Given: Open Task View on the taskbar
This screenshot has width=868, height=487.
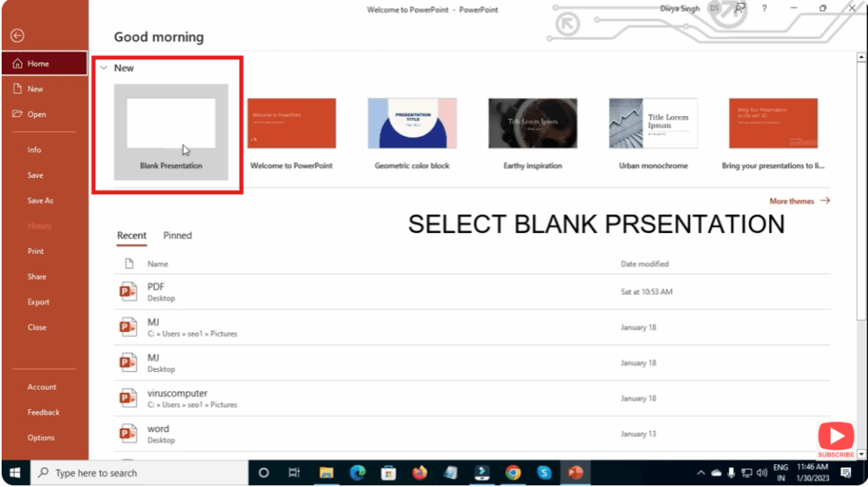Looking at the screenshot, I should pos(294,473).
